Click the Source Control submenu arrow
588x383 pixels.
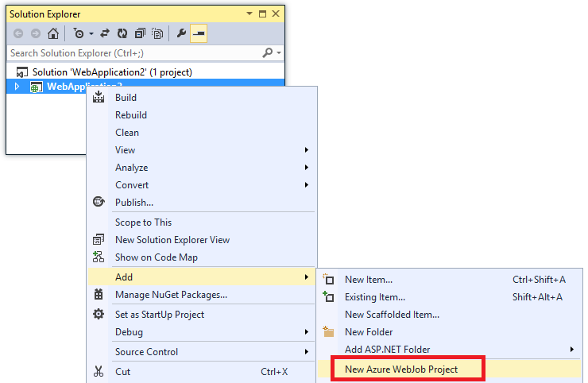pyautogui.click(x=307, y=352)
